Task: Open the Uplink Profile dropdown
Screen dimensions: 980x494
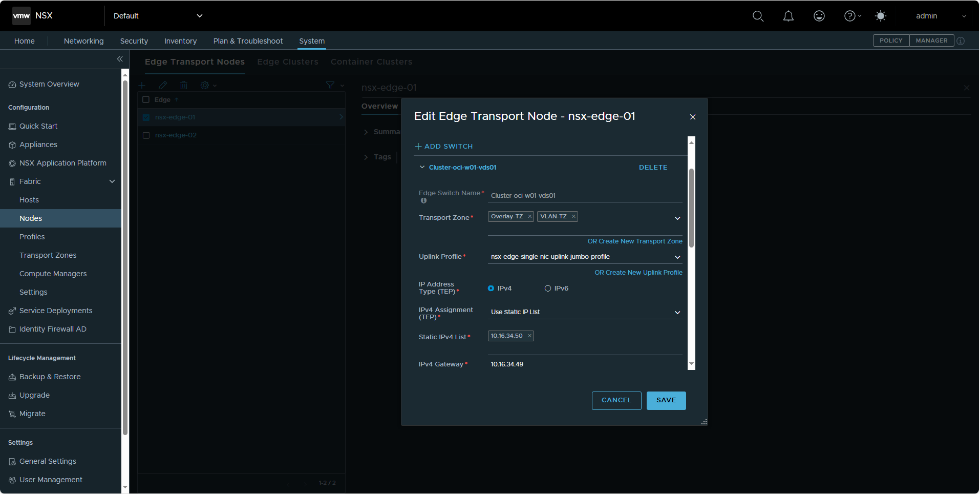Action: [x=585, y=257]
